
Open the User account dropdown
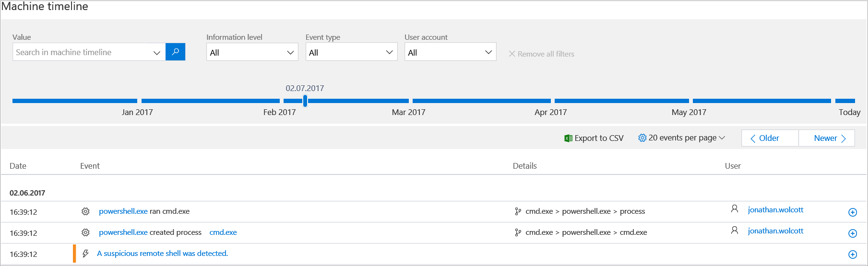coord(450,52)
